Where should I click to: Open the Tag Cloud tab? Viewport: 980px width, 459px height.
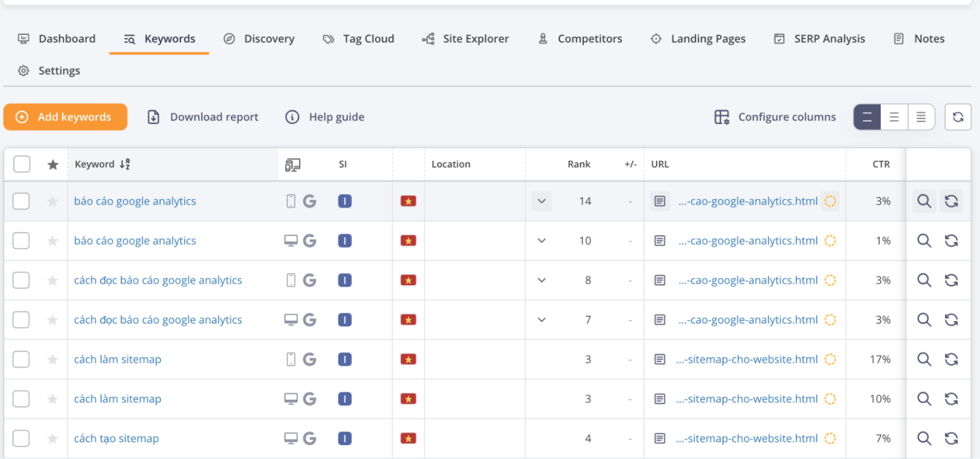(x=358, y=39)
